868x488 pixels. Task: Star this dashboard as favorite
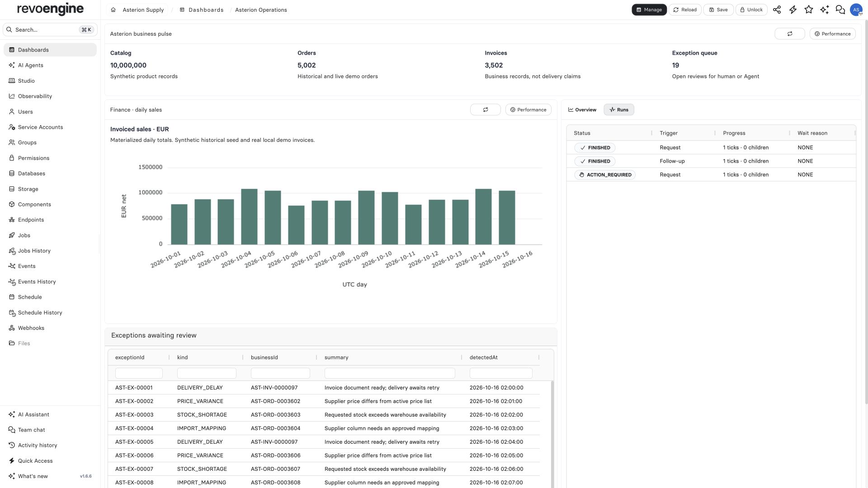tap(809, 9)
